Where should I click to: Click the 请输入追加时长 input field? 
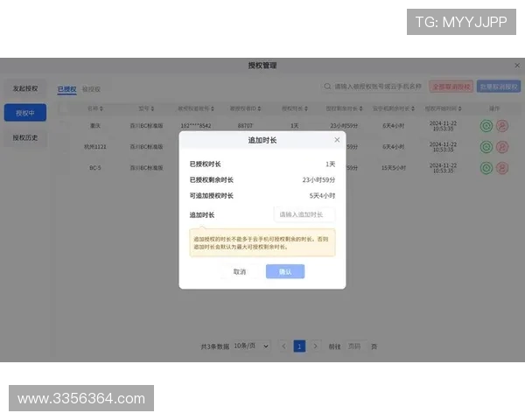304,214
